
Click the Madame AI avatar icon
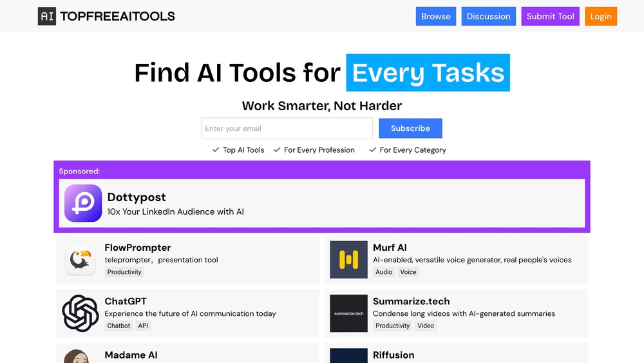pyautogui.click(x=77, y=356)
